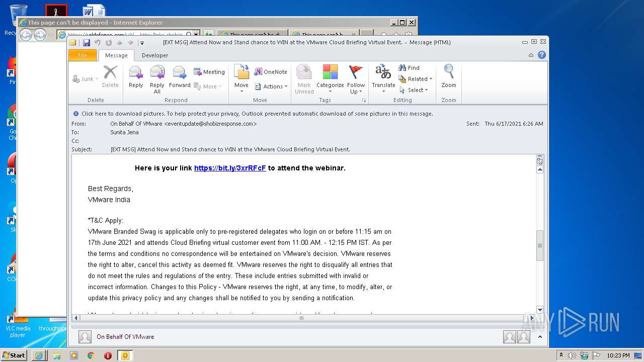Create a Meeting reply
The width and height of the screenshot is (644, 362).
click(x=209, y=72)
